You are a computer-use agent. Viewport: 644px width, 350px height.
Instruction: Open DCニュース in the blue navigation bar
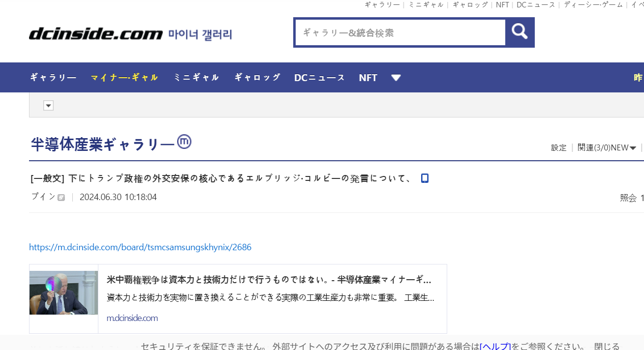coord(319,78)
